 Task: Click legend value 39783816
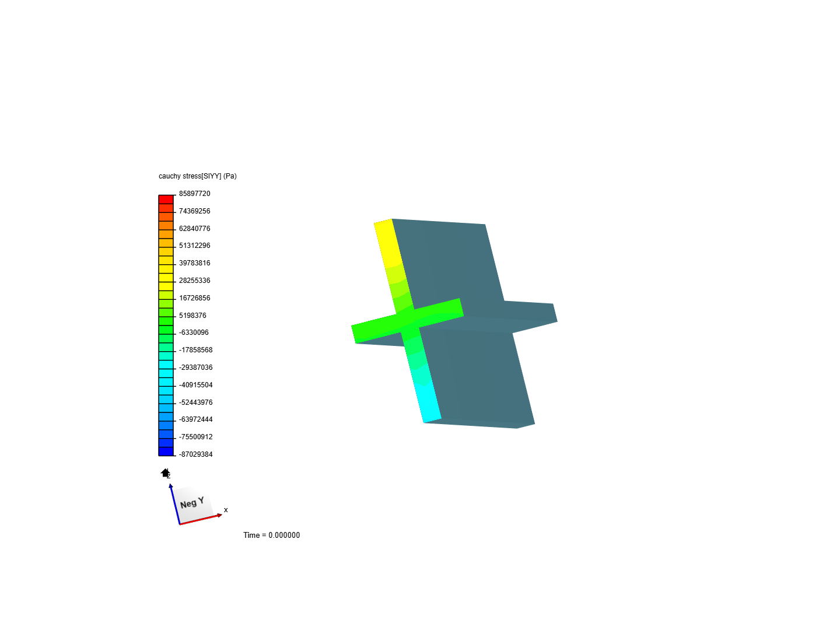(194, 263)
